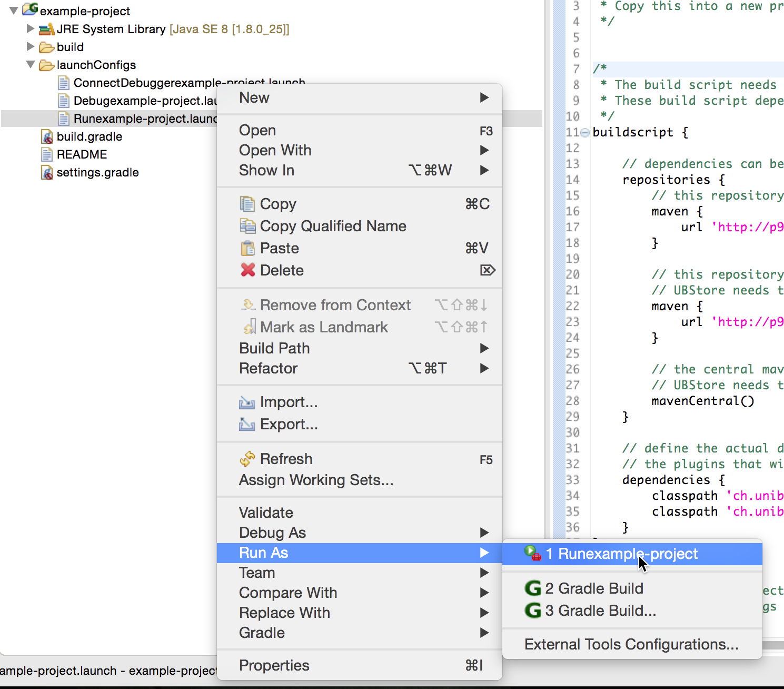Screen dimensions: 784x689
Task: Select the highlighted Run As entry
Action: [360, 553]
